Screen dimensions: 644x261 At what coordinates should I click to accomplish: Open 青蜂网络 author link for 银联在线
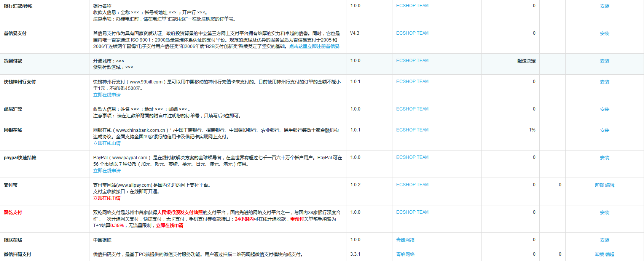pyautogui.click(x=405, y=240)
